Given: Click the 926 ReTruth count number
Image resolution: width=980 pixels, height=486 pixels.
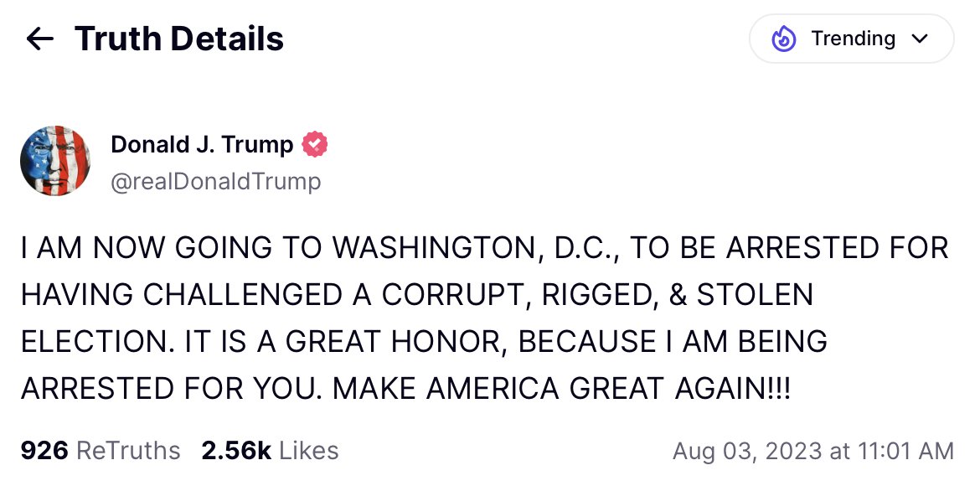Looking at the screenshot, I should click(44, 451).
